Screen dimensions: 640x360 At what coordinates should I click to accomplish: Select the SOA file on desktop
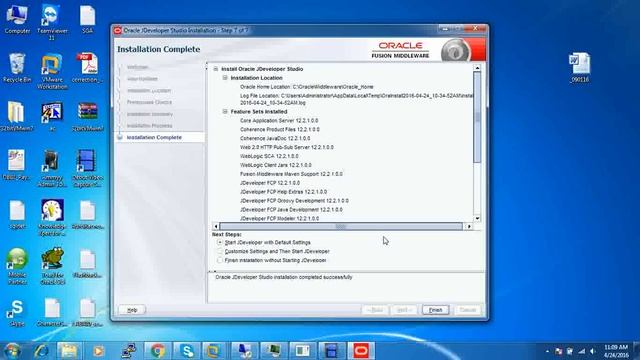click(87, 19)
